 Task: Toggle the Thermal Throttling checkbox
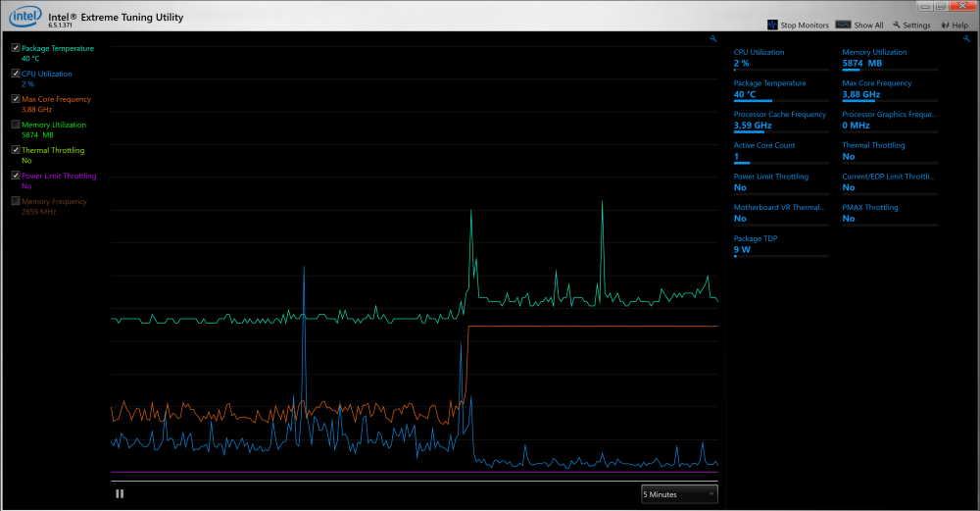pyautogui.click(x=15, y=150)
